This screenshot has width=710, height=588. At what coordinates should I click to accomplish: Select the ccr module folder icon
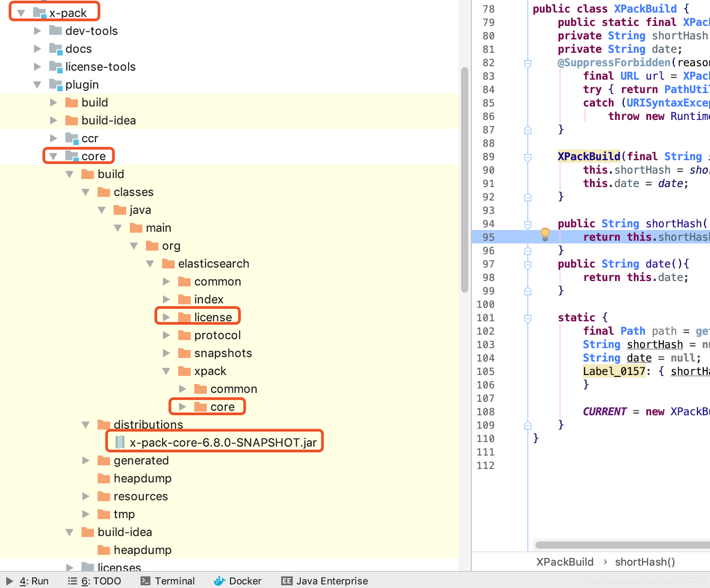click(72, 138)
